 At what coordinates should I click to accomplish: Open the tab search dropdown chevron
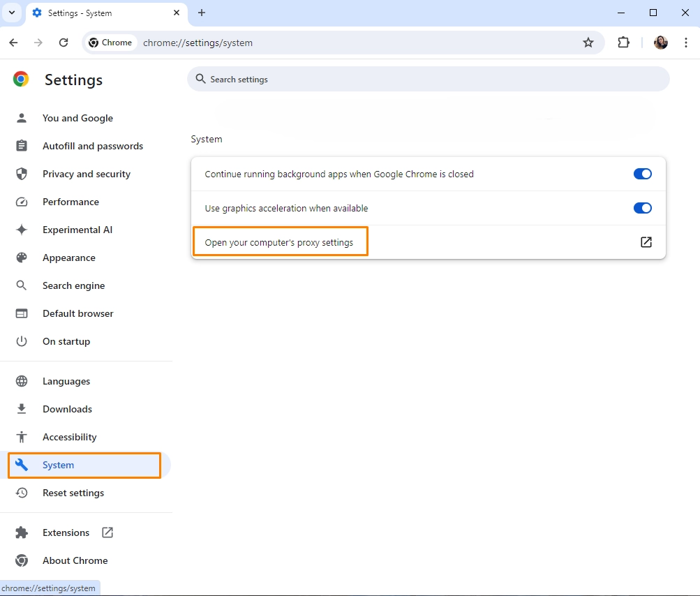click(11, 13)
